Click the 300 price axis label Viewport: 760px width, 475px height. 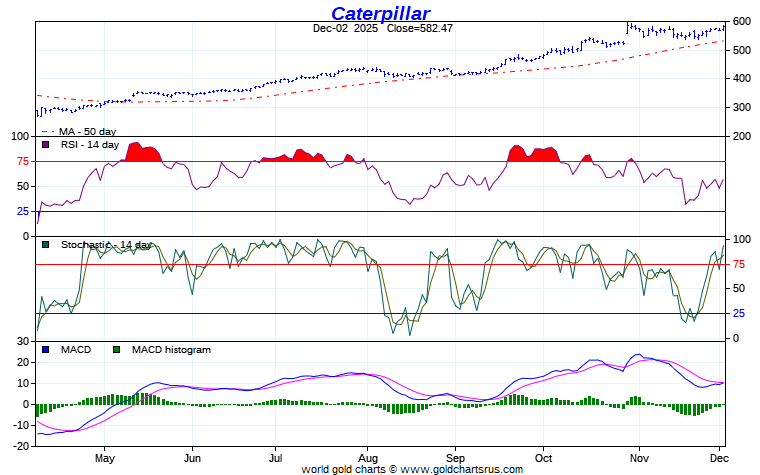coord(742,107)
